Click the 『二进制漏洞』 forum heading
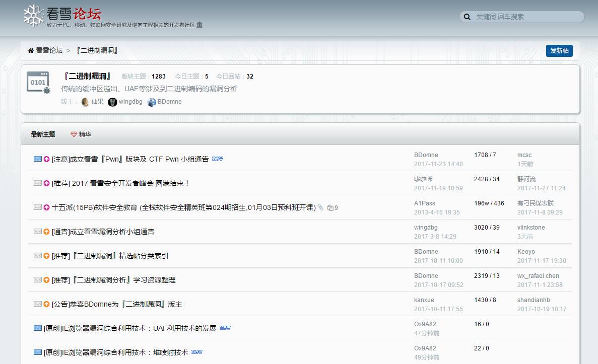The height and width of the screenshot is (364, 598). click(x=87, y=76)
